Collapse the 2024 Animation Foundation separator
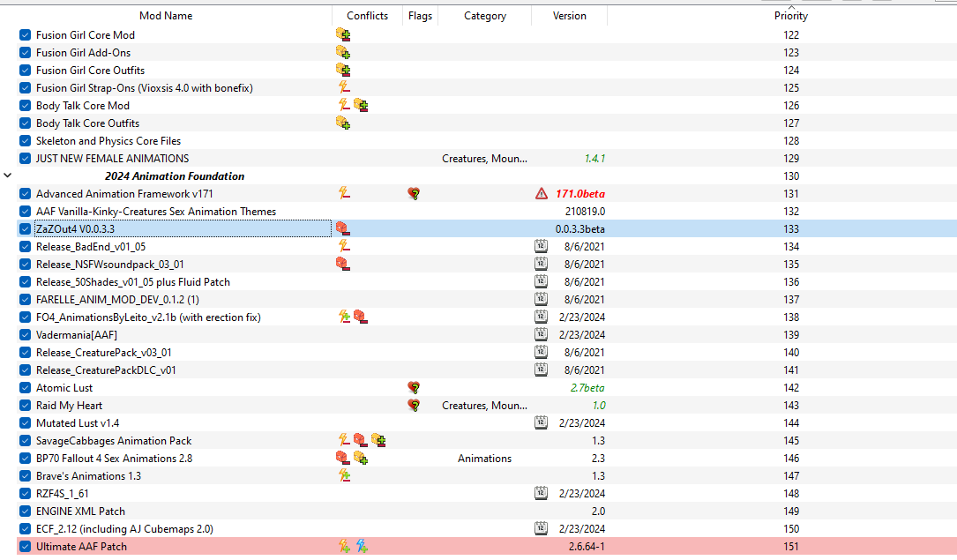Screen dimensions: 957x560 pyautogui.click(x=7, y=175)
